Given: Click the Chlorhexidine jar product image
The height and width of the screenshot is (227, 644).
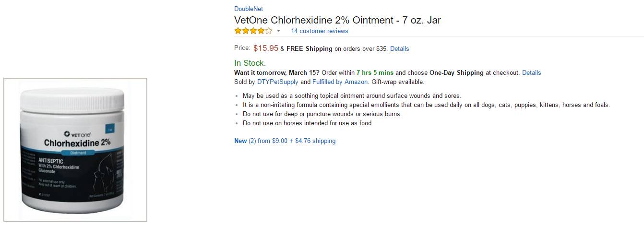Looking at the screenshot, I should (x=75, y=150).
